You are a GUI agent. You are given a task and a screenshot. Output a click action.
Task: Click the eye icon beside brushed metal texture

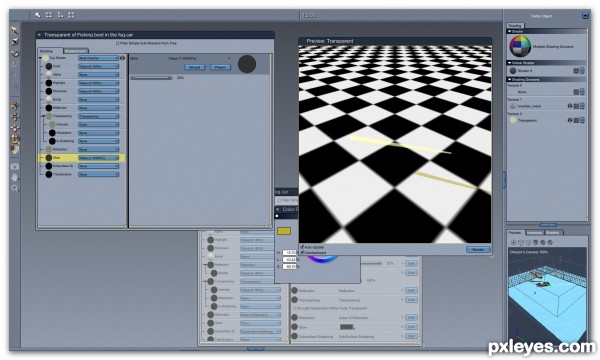(x=570, y=106)
